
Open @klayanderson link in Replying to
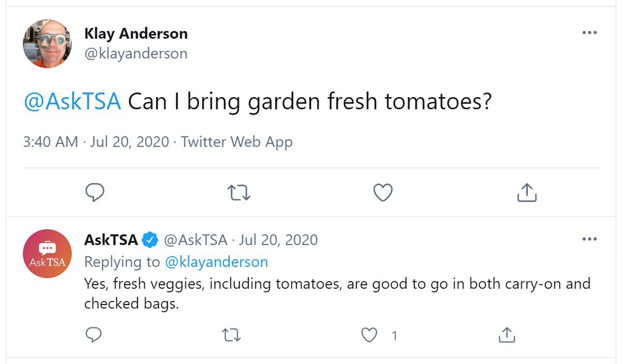pos(216,262)
